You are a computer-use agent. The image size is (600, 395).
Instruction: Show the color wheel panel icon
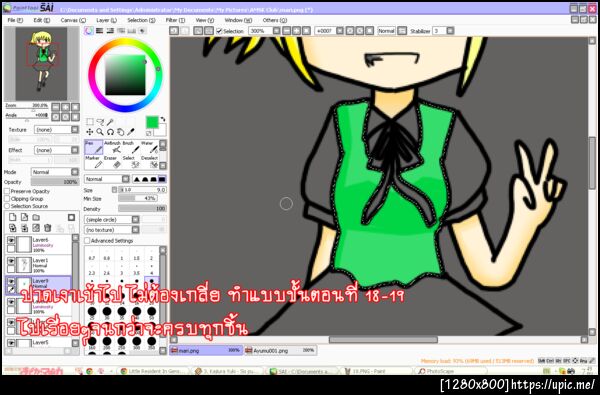(x=89, y=31)
